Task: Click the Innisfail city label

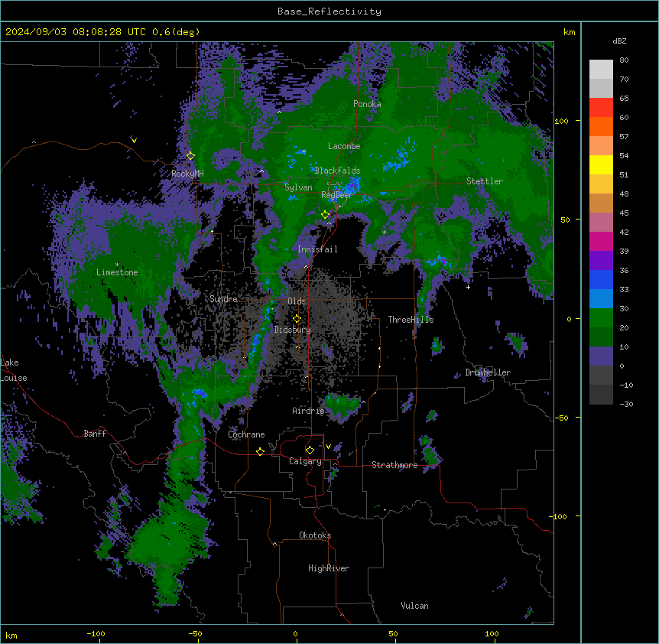Action: click(x=317, y=249)
